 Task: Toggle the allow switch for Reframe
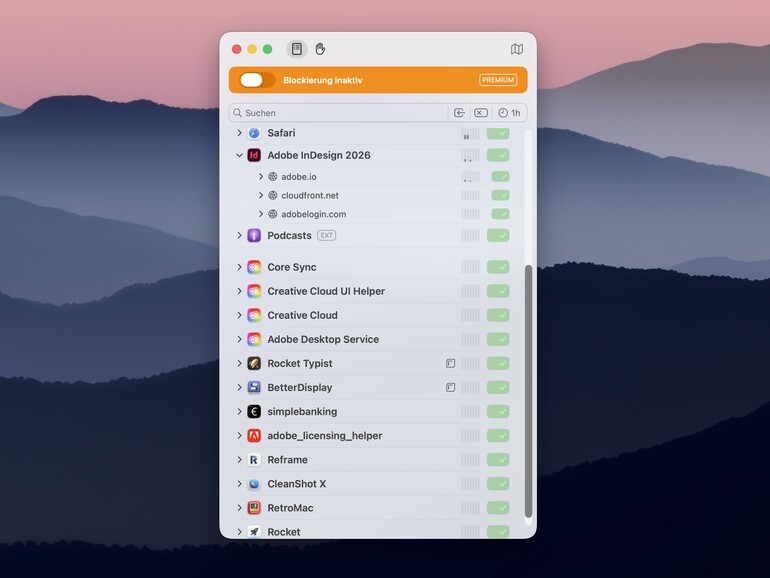[x=498, y=460]
